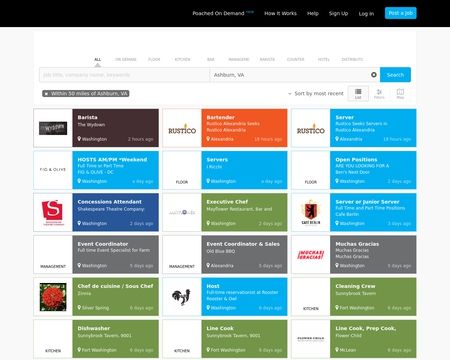Click red flower thumbnail for Zinnia
Screen dimensions: 450x360
[53, 297]
